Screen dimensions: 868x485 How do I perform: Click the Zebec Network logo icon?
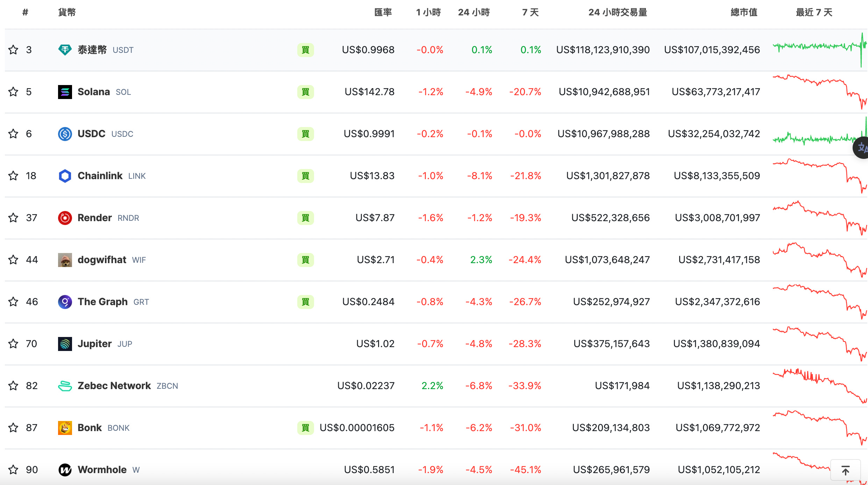(x=65, y=386)
